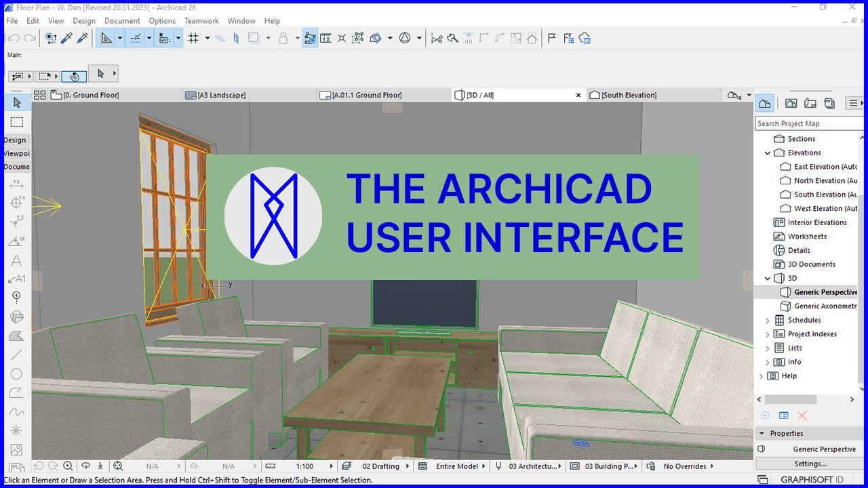The height and width of the screenshot is (488, 868).
Task: Switch to A3 Landscape tab
Action: pos(250,95)
